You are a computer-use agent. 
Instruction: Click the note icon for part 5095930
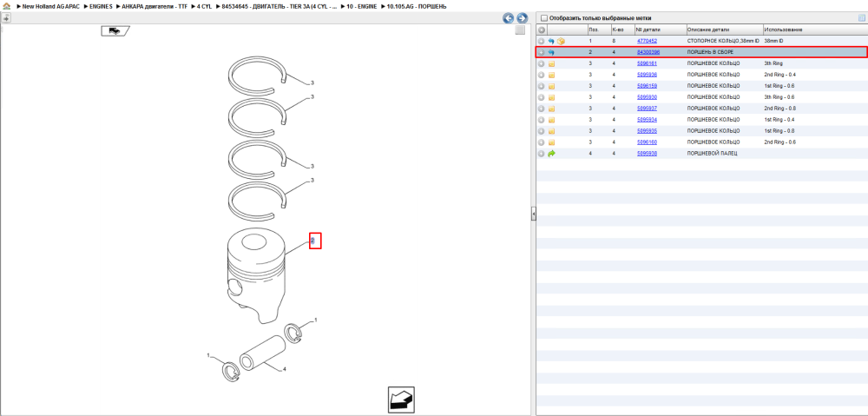[551, 97]
